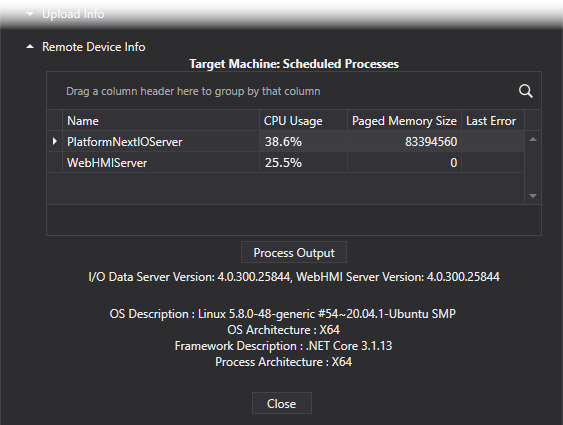Select the WebHMIServer row
Viewport: 563px width, 425px height.
(x=285, y=163)
